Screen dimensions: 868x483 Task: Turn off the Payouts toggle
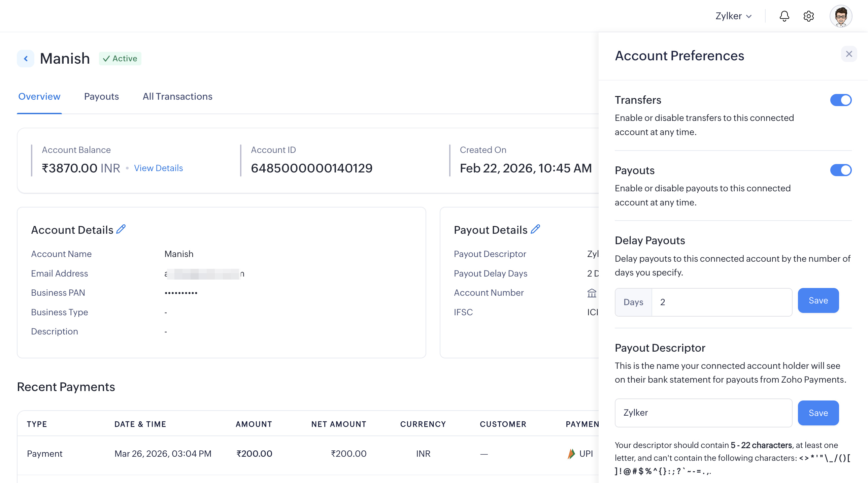click(840, 170)
